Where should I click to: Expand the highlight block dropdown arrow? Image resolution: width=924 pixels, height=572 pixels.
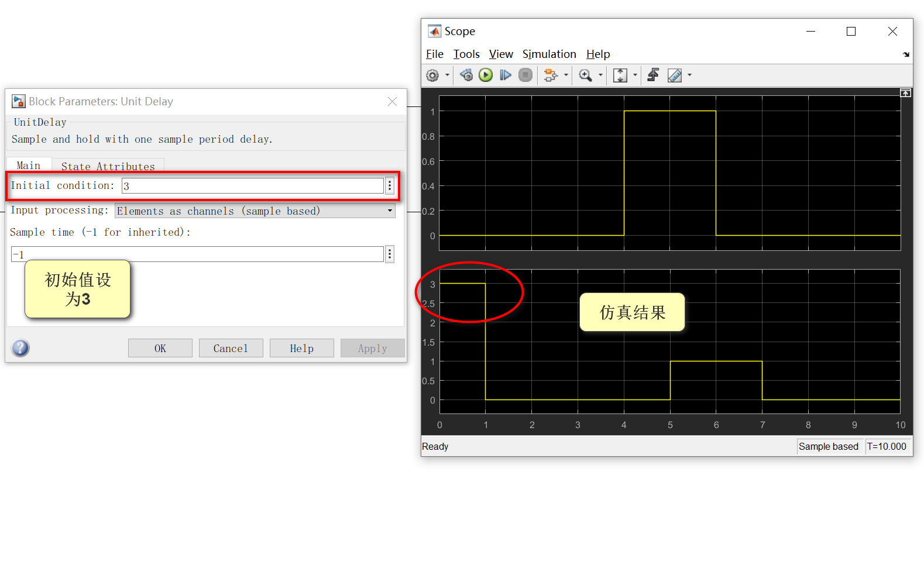coord(566,75)
